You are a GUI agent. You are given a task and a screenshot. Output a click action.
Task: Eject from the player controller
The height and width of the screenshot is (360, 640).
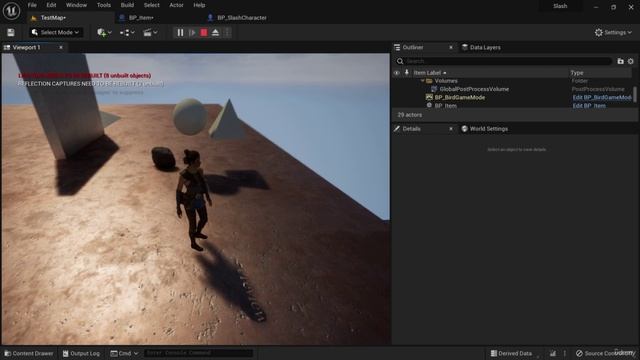pos(216,33)
